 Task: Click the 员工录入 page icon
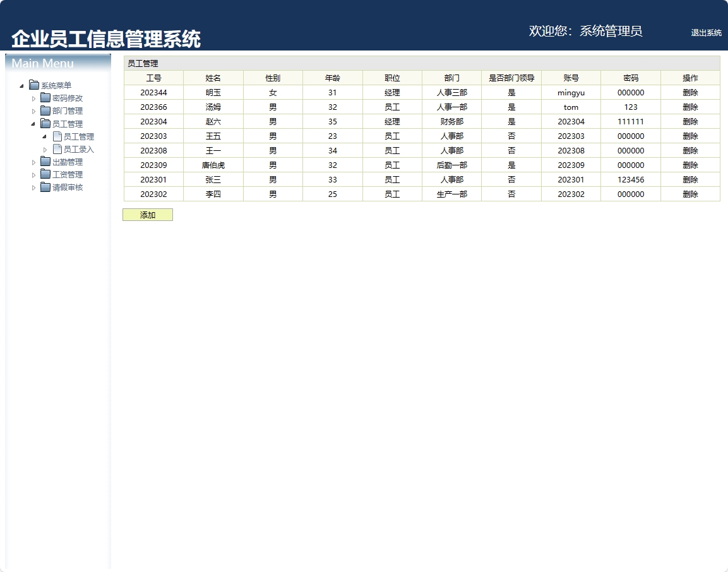click(57, 149)
